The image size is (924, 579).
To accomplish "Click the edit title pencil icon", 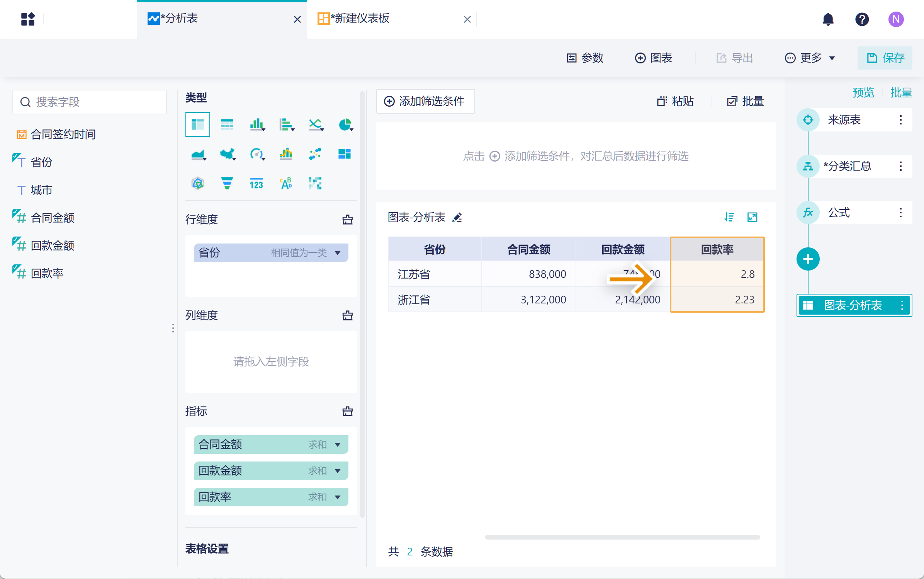I will tap(457, 218).
